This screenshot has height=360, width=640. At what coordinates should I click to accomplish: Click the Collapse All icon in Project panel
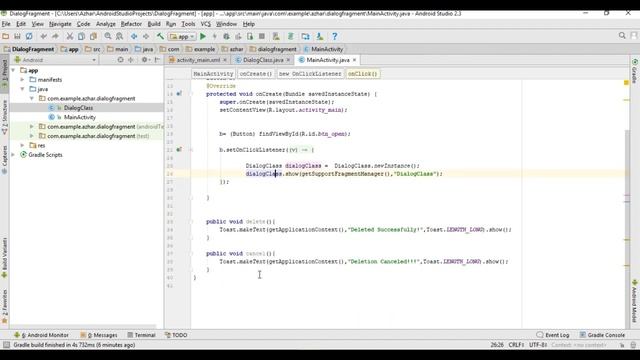click(131, 60)
